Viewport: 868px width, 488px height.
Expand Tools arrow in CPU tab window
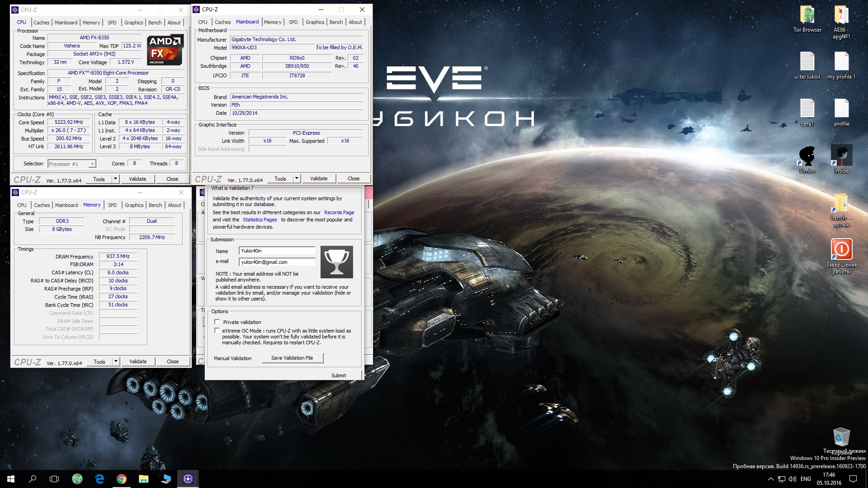click(115, 179)
